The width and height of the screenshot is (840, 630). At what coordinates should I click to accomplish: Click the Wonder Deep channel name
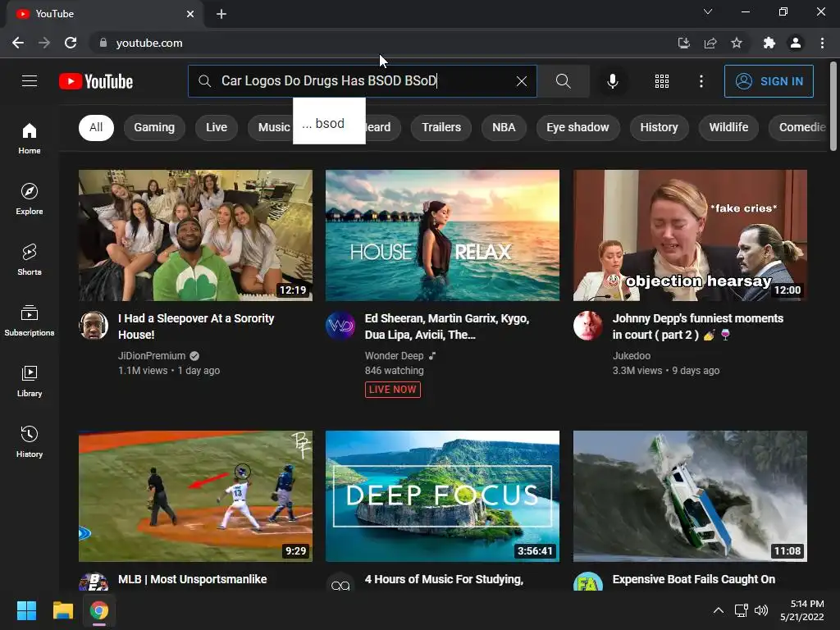point(395,356)
